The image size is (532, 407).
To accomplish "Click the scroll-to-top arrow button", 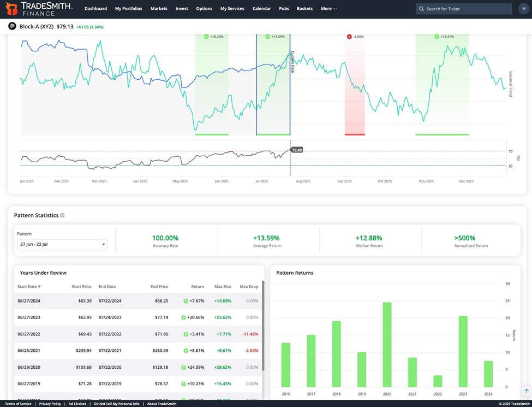I will tap(526, 391).
